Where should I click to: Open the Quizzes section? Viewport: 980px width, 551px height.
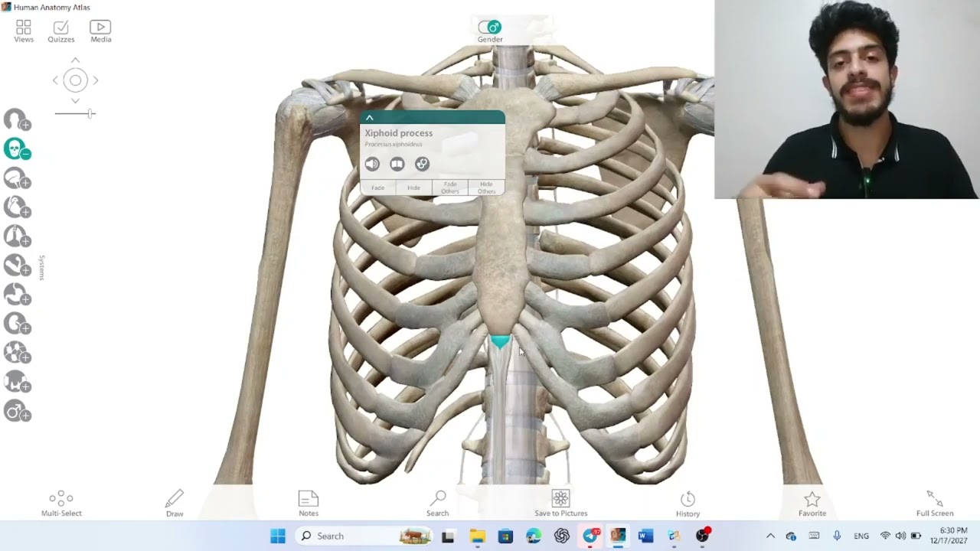(61, 31)
